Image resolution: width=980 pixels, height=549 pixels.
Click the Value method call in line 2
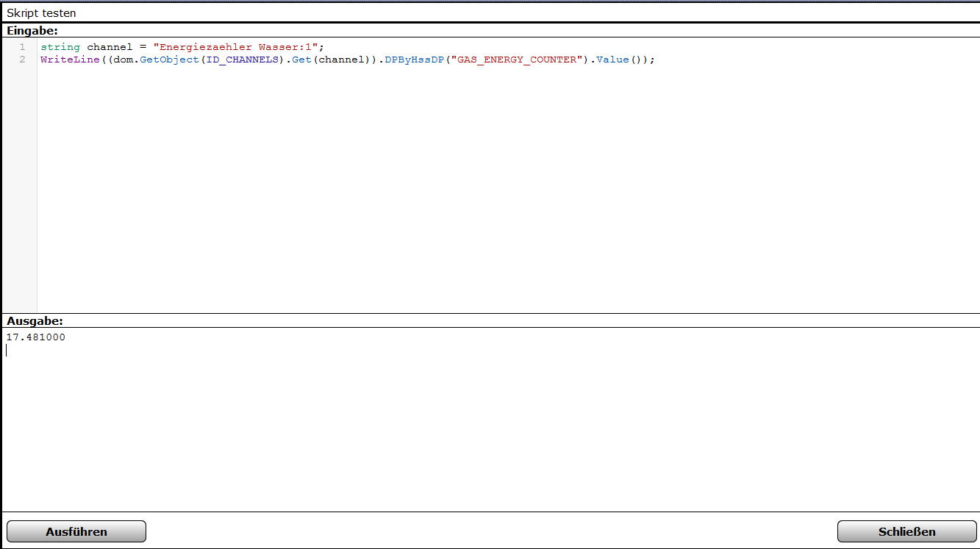coord(612,60)
